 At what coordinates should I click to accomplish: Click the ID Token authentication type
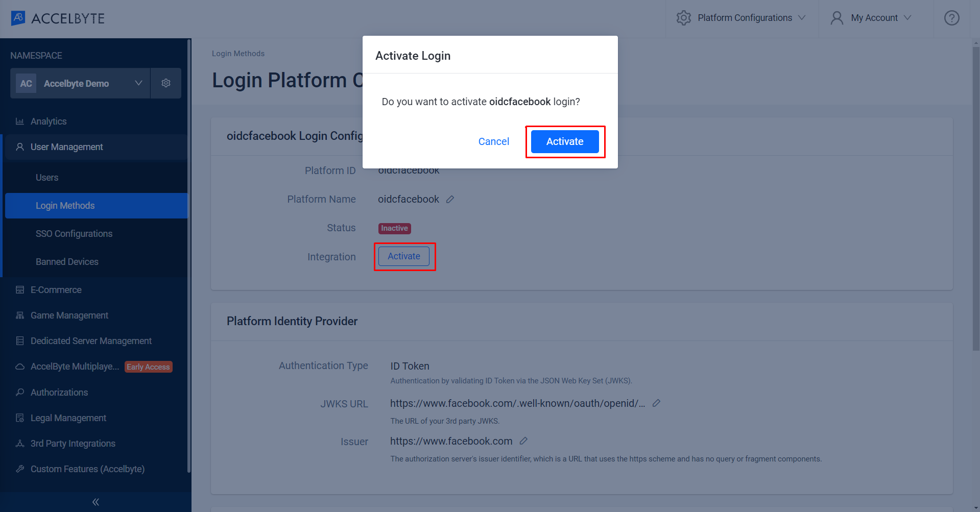[410, 366]
